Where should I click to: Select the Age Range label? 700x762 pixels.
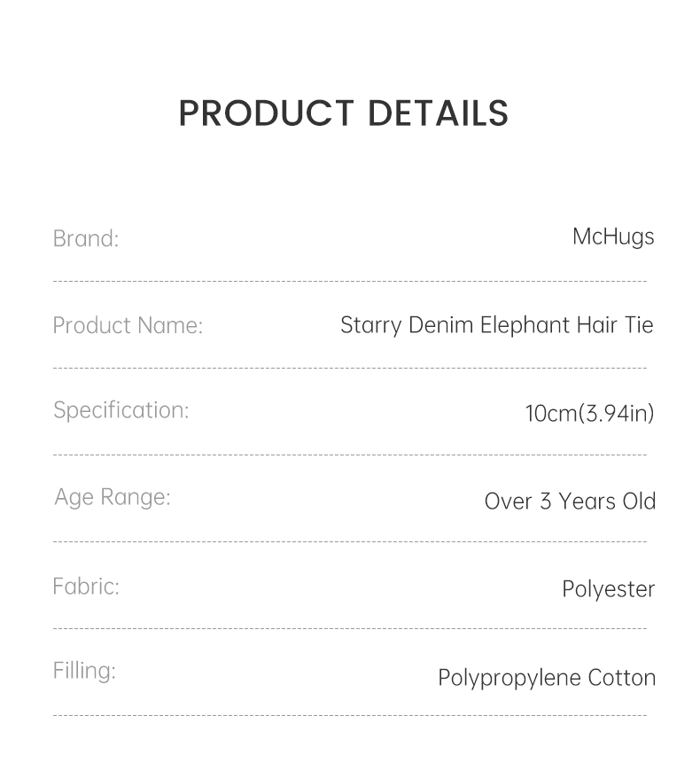click(113, 497)
